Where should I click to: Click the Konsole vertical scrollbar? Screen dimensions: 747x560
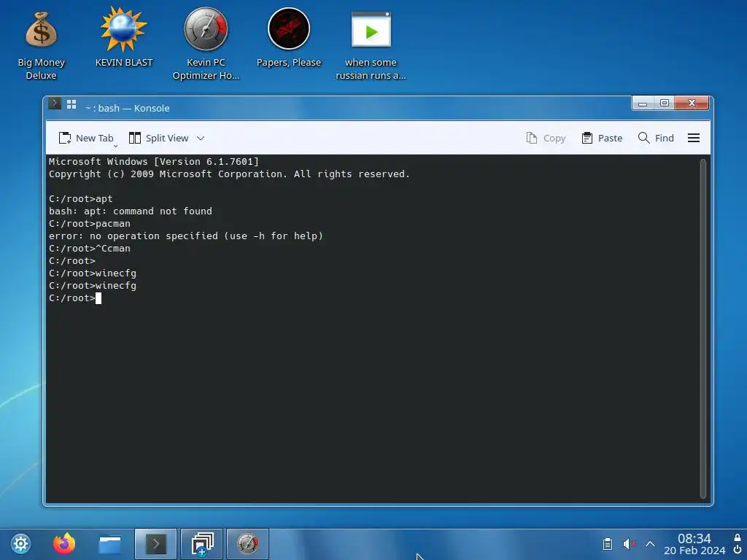point(703,329)
